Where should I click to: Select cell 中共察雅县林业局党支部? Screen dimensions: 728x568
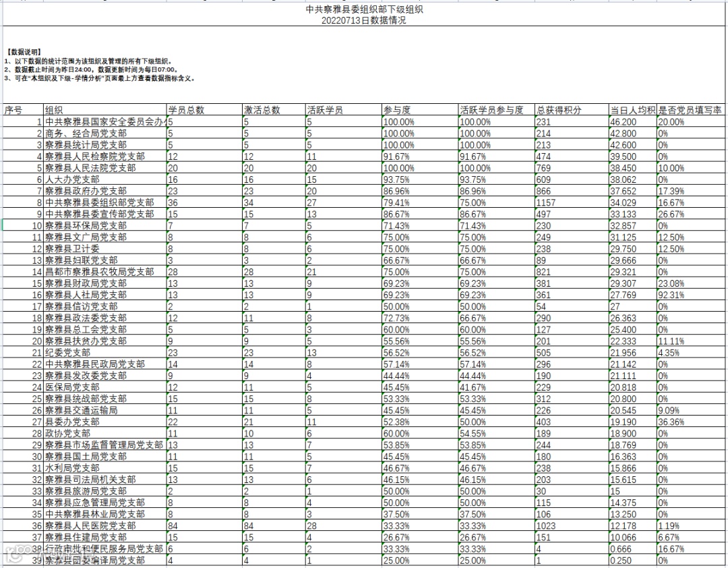105,514
